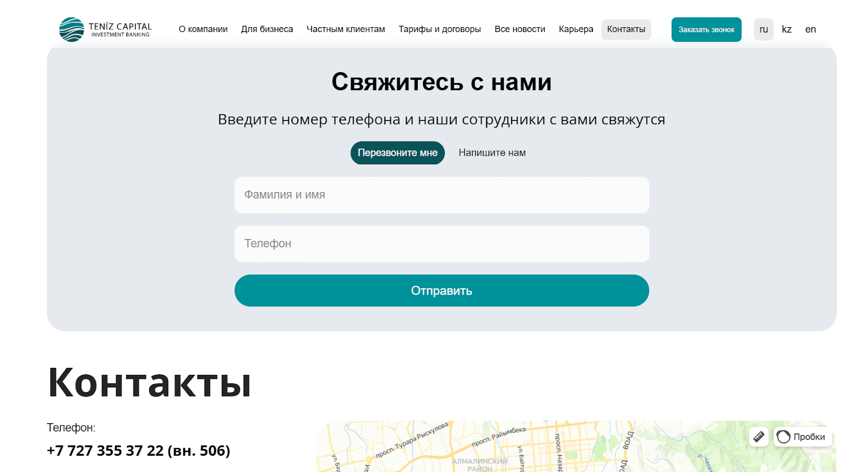Switch language to en
868x472 pixels.
point(810,29)
